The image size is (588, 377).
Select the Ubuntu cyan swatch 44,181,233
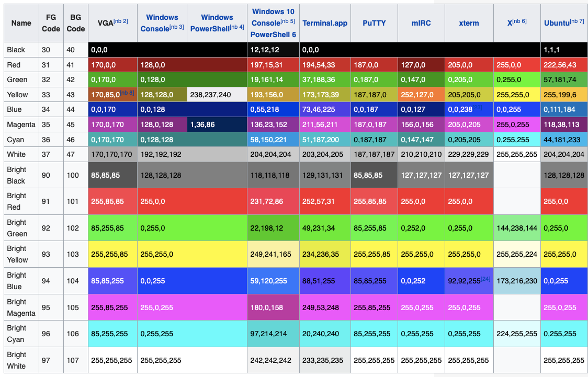[x=564, y=140]
